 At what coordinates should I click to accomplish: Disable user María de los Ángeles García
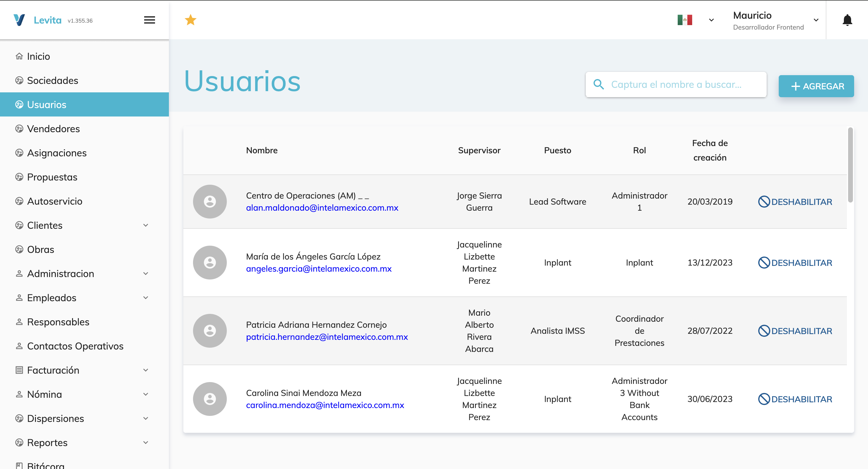click(795, 263)
